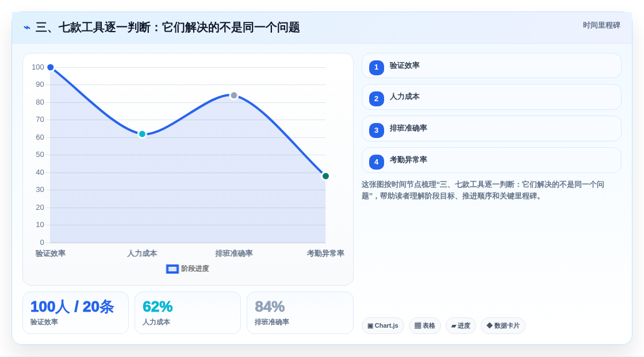This screenshot has width=644, height=357.
Task: Click the y-axis value 50
Action: tap(40, 155)
